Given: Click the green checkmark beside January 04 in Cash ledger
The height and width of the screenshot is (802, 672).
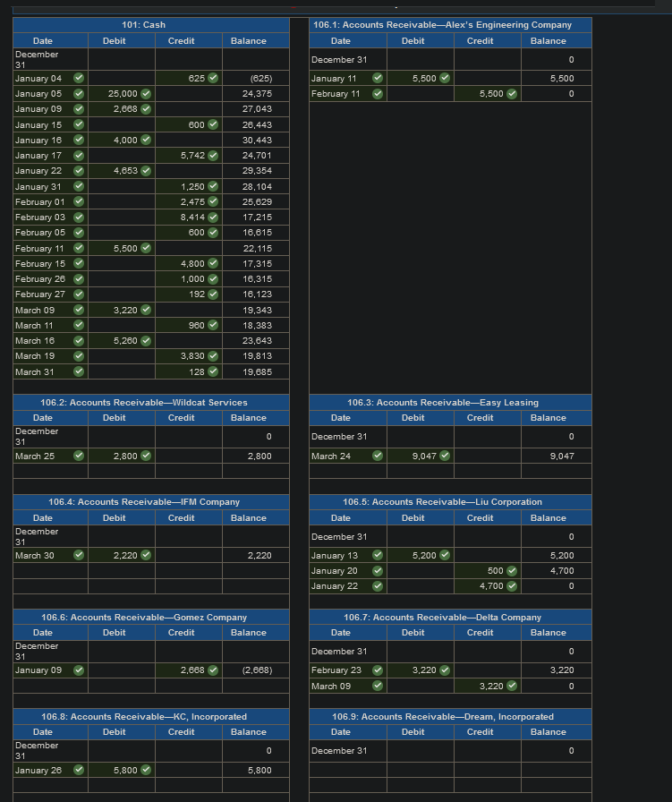Looking at the screenshot, I should pos(79,78).
